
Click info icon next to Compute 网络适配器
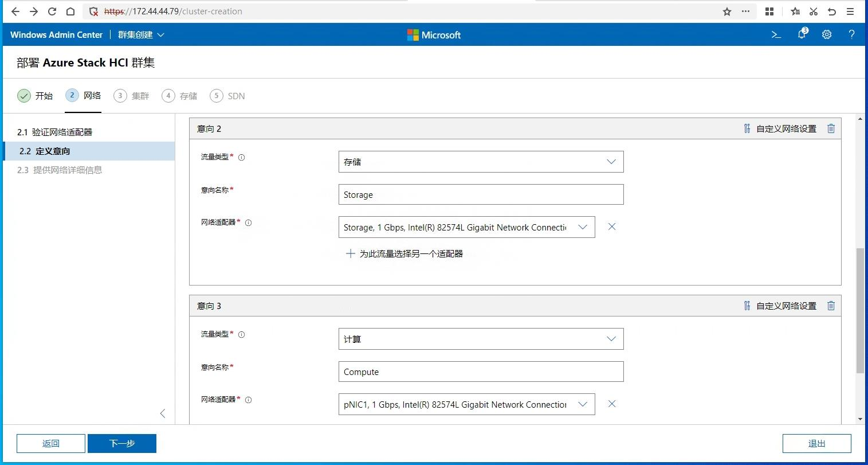(249, 400)
